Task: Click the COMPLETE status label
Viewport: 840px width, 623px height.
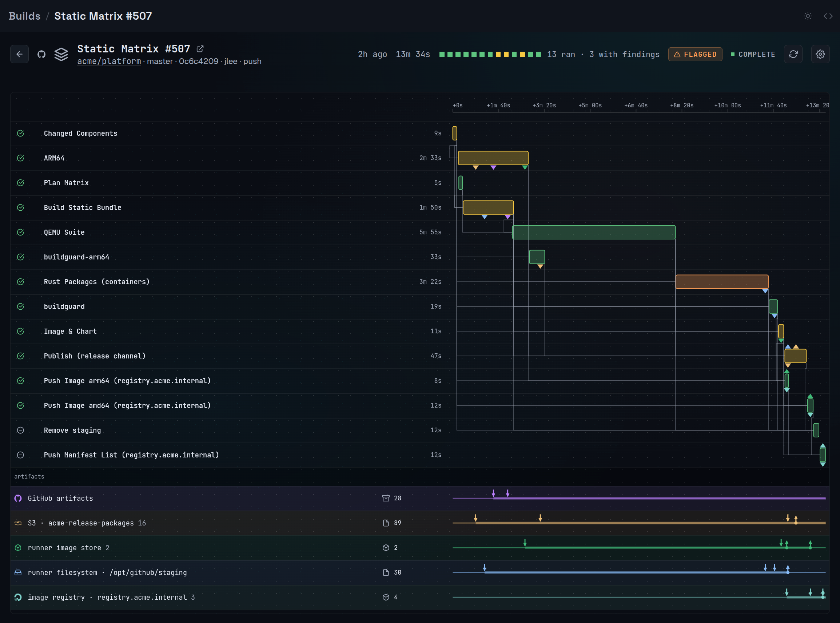Action: tap(753, 54)
